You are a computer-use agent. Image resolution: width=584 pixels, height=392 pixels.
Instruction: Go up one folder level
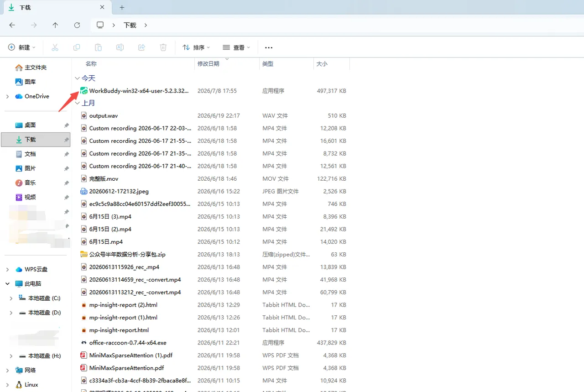coord(55,25)
